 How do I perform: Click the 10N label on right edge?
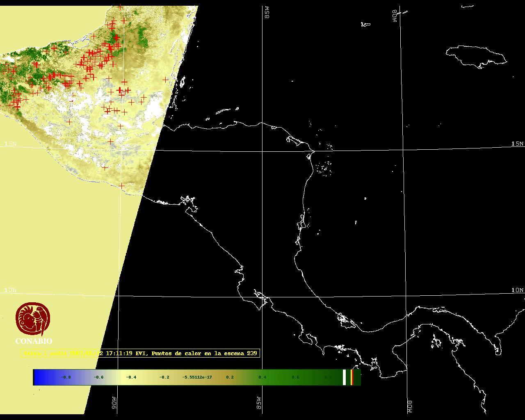pyautogui.click(x=517, y=290)
